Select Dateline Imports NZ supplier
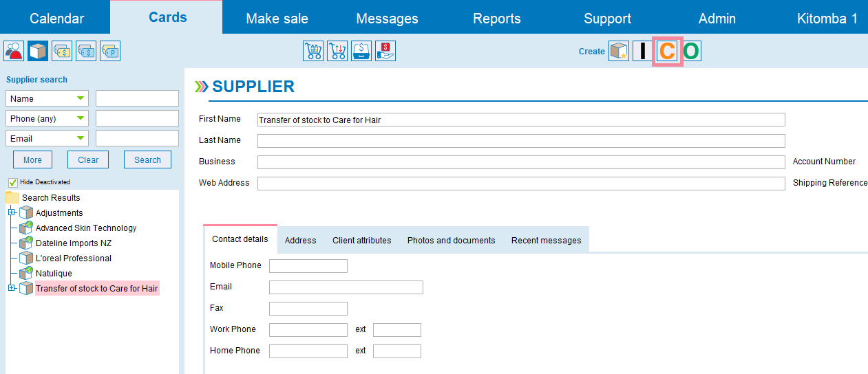The image size is (868, 374). (74, 243)
